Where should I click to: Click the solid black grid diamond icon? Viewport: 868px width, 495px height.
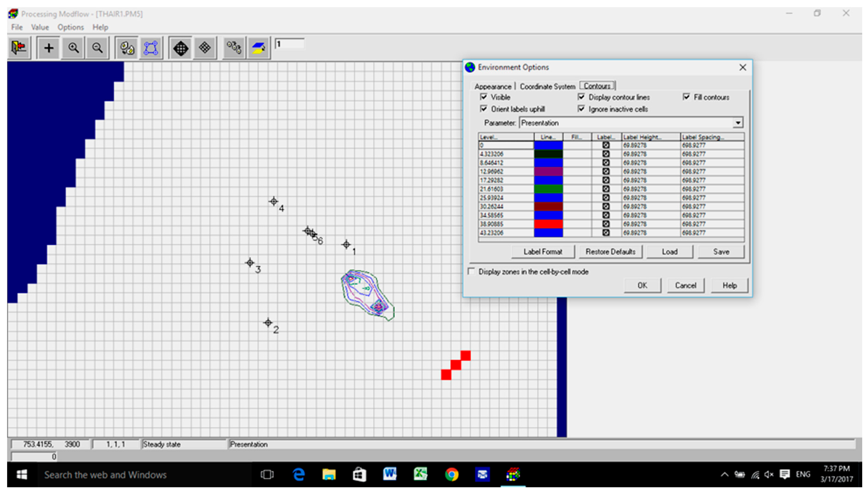(x=181, y=48)
